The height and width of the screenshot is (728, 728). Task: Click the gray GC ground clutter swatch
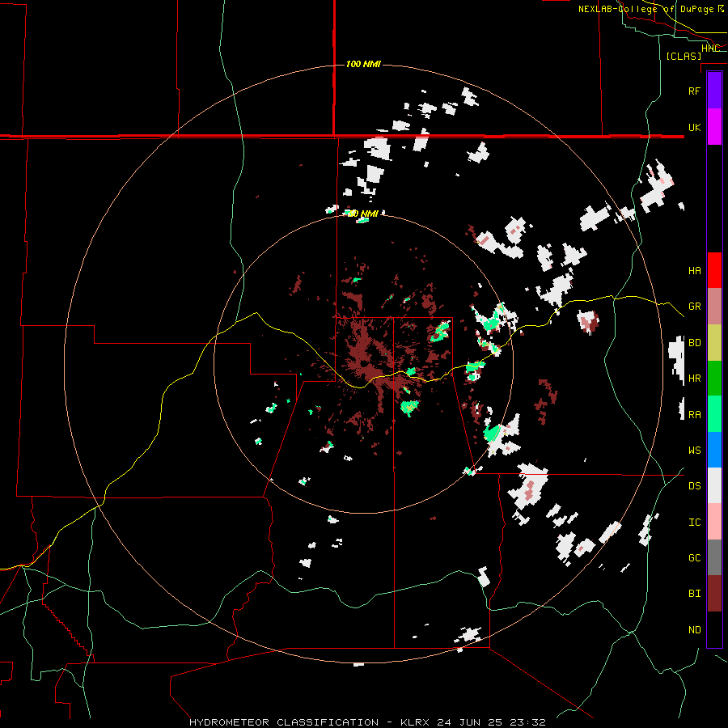coord(714,557)
